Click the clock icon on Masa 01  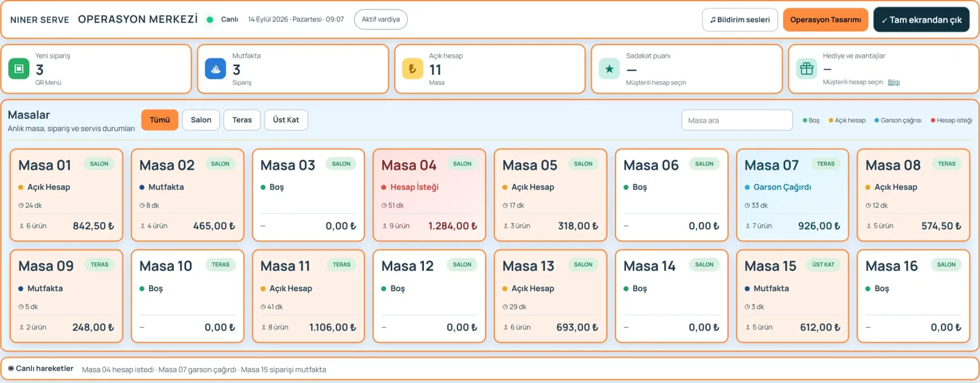21,205
